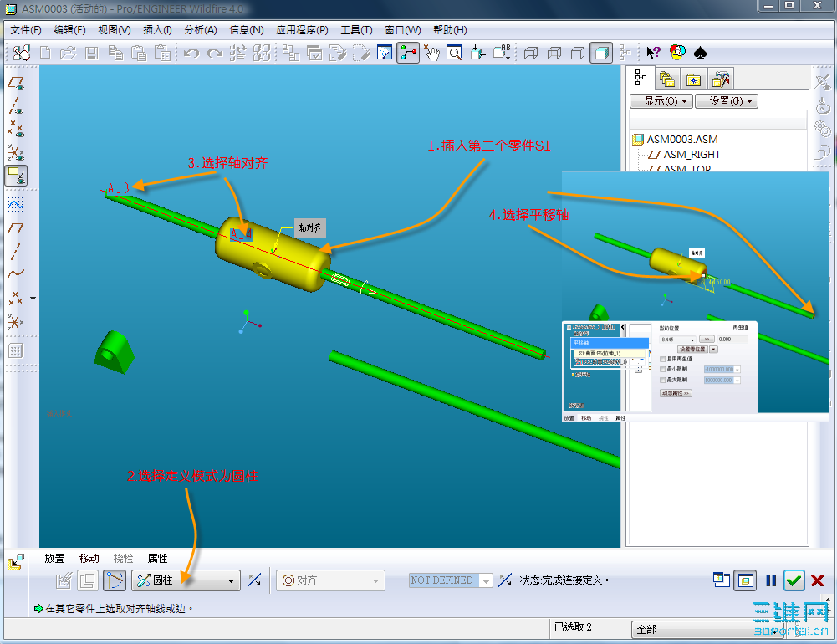Toggle datum point display in the left toolbar

[x=16, y=130]
